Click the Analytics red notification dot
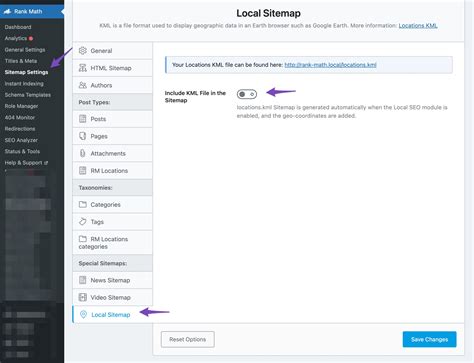Viewport: 474px width, 363px height. click(31, 38)
